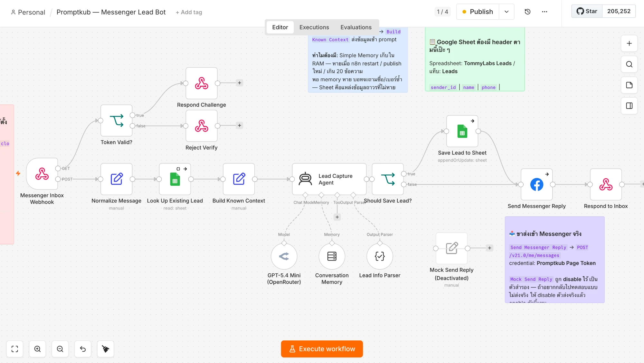
Task: Open the Save Lead to Sheet node
Action: pos(462,131)
